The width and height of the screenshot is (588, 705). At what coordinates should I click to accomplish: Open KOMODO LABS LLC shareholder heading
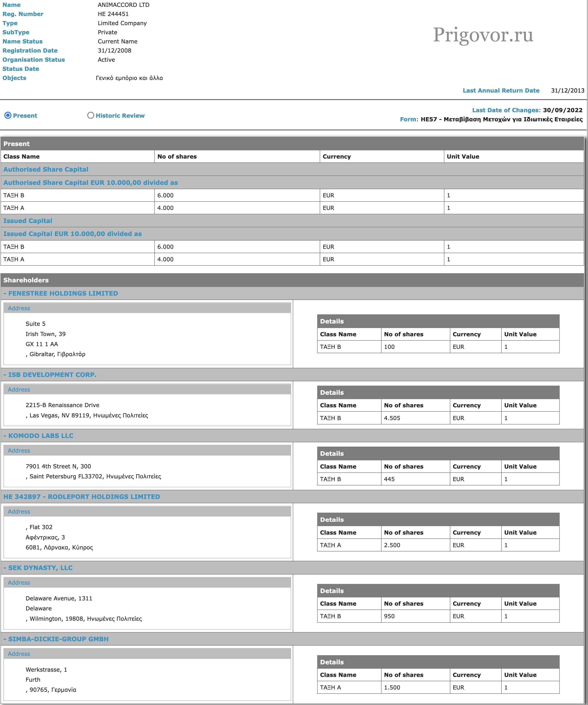[x=41, y=436]
